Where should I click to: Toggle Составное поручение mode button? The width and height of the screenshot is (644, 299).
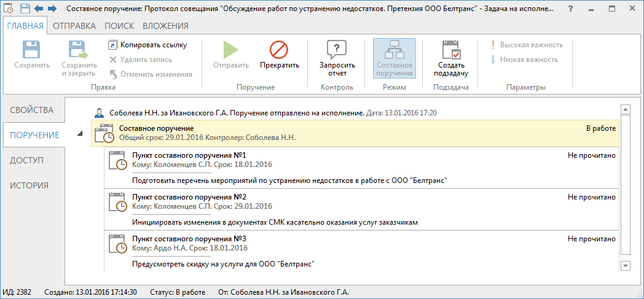tap(394, 58)
